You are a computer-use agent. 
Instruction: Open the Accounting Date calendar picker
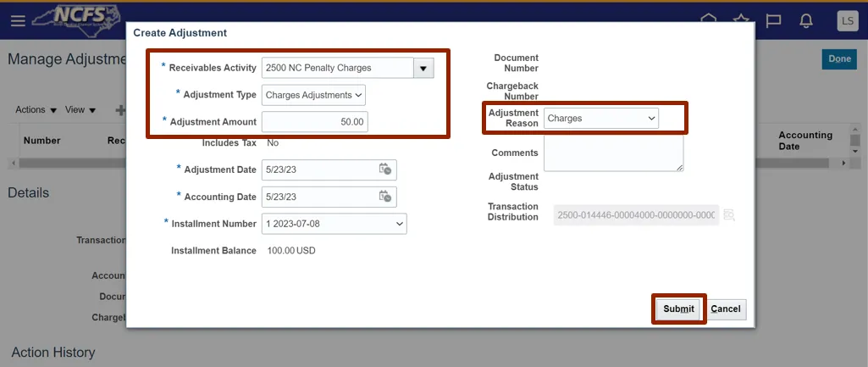pos(385,197)
